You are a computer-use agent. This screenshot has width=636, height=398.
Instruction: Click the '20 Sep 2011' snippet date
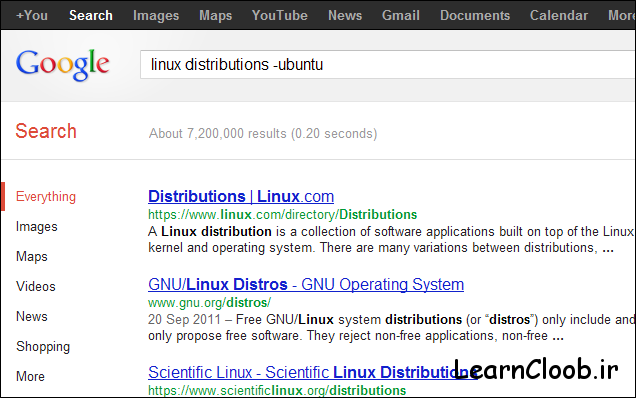(184, 320)
